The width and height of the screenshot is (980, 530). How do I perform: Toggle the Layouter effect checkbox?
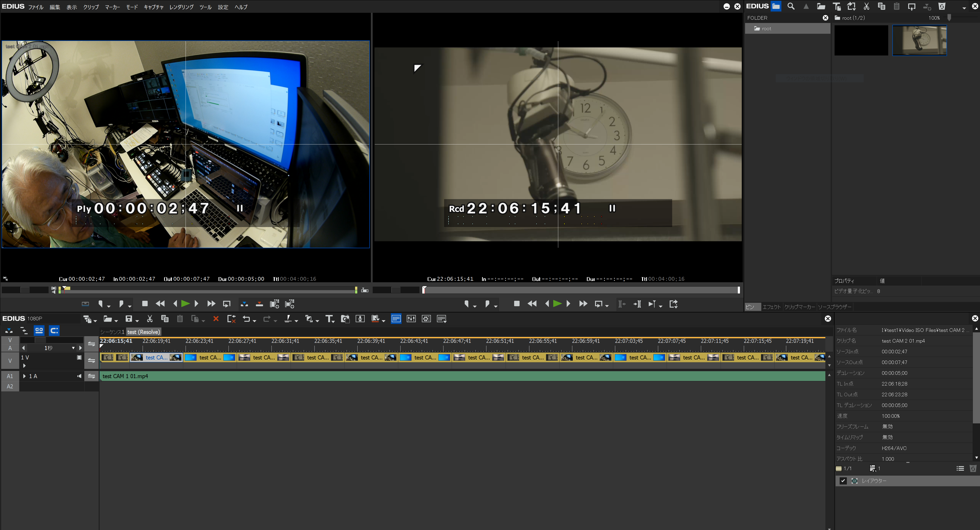[x=843, y=481]
